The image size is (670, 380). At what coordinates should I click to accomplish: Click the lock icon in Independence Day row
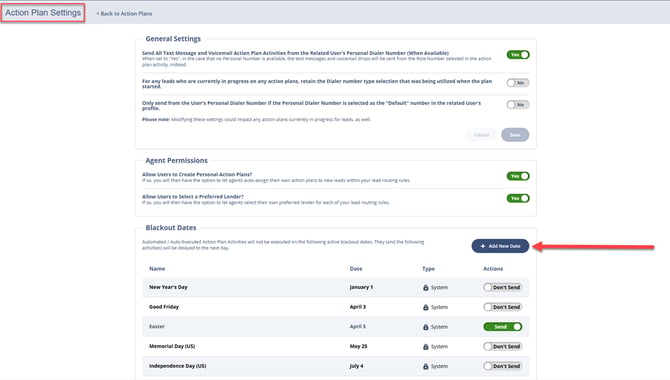coord(426,366)
